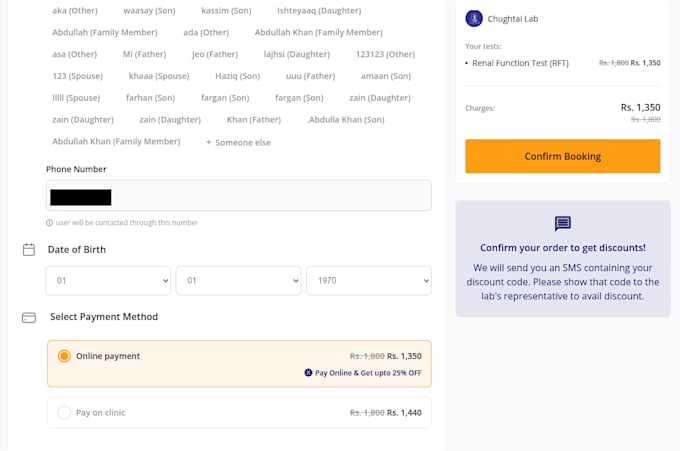Choose patient farhan (Son)
This screenshot has width=680, height=451.
[150, 98]
